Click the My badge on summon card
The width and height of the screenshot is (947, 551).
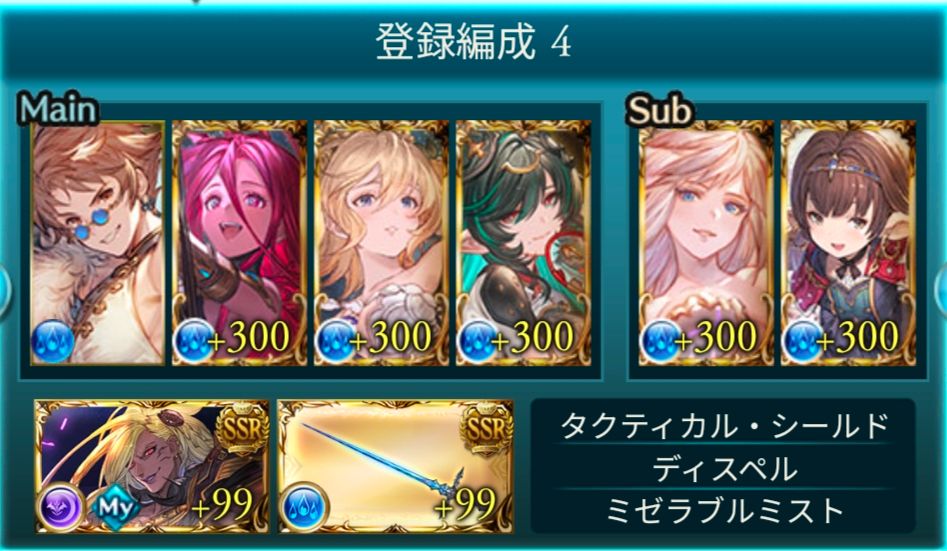[116, 507]
